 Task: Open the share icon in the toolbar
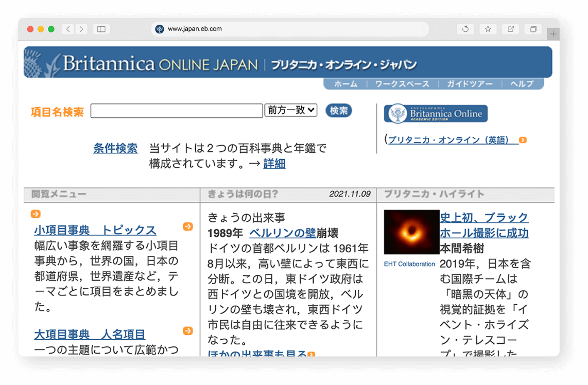[511, 29]
